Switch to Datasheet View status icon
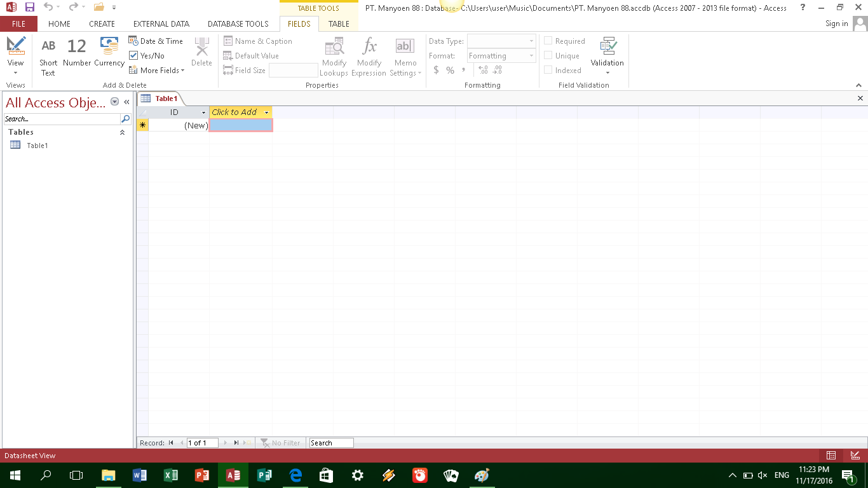Screen dimensions: 868x488 (x=831, y=456)
